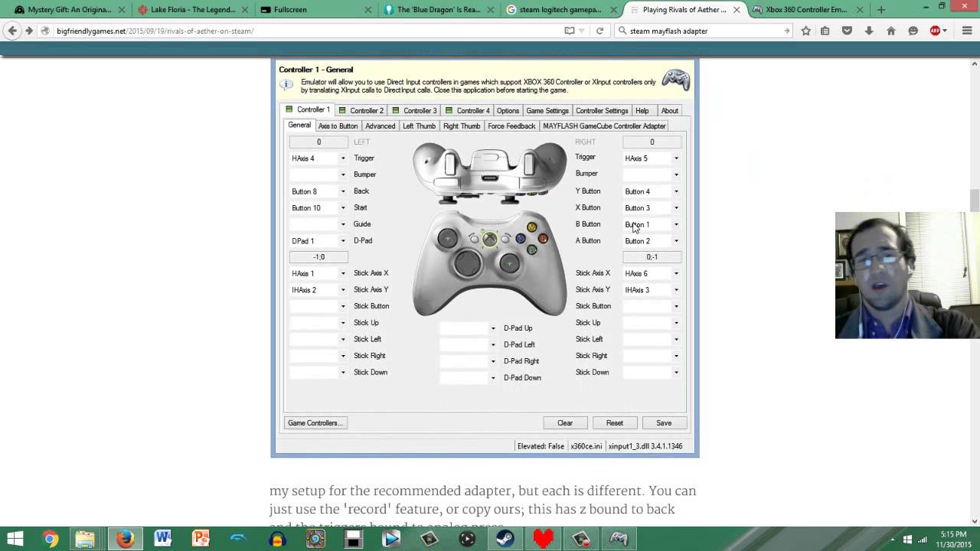Image resolution: width=980 pixels, height=551 pixels.
Task: Go to the Firefox home icon
Action: click(x=891, y=31)
